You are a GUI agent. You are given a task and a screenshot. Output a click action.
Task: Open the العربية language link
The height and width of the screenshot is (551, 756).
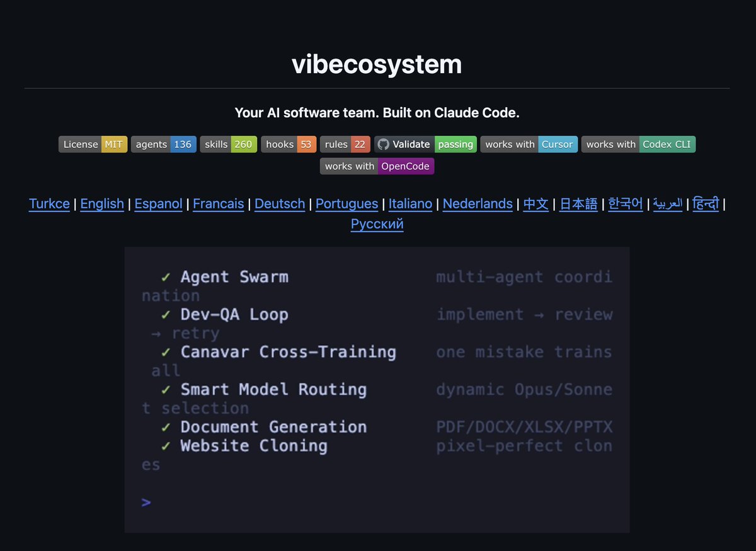(x=668, y=203)
